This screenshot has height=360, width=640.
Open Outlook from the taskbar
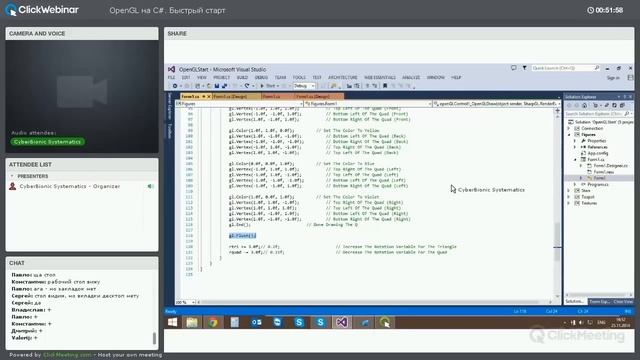tap(256, 322)
